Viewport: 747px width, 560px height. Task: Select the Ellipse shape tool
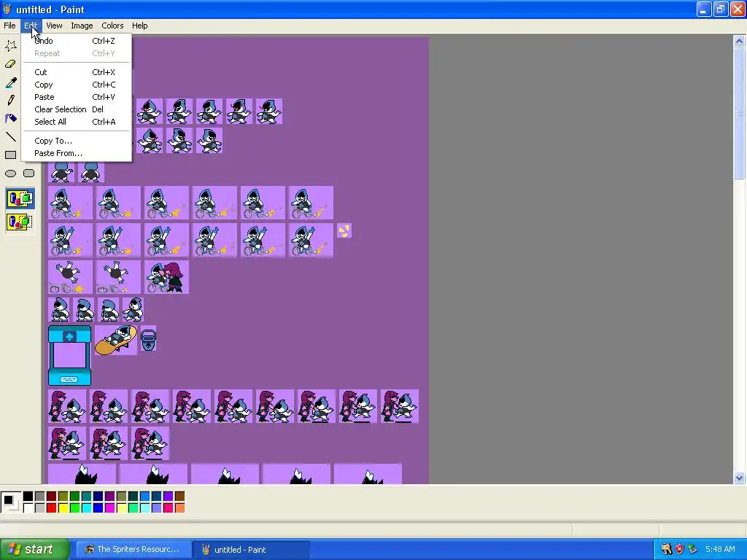pos(10,174)
